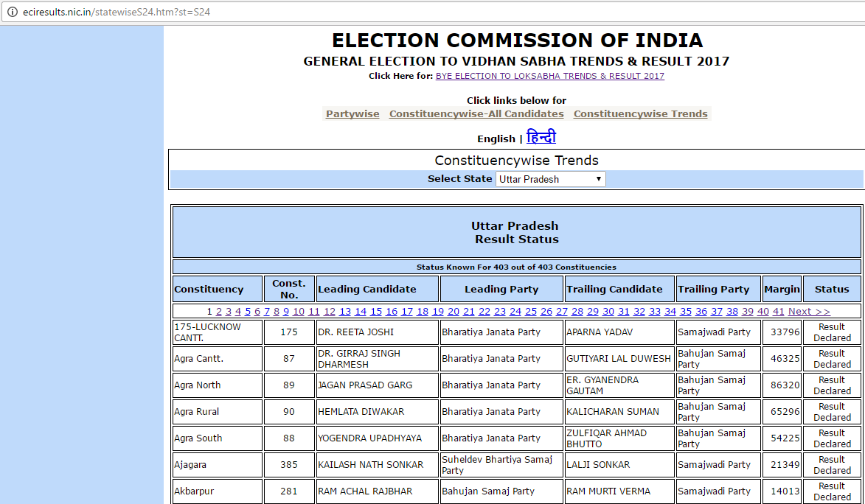
Task: Click the page info icon in address bar
Action: [x=11, y=13]
